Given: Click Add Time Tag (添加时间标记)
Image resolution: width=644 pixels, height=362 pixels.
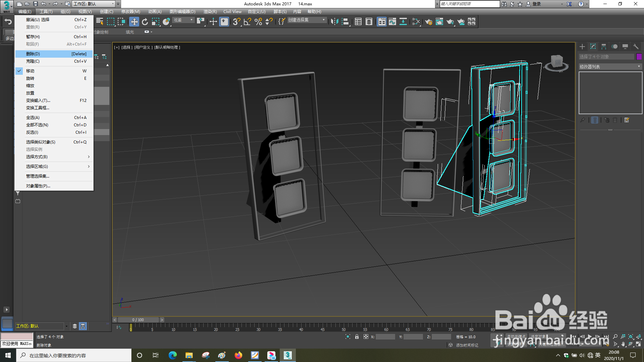Looking at the screenshot, I should pos(467,345).
